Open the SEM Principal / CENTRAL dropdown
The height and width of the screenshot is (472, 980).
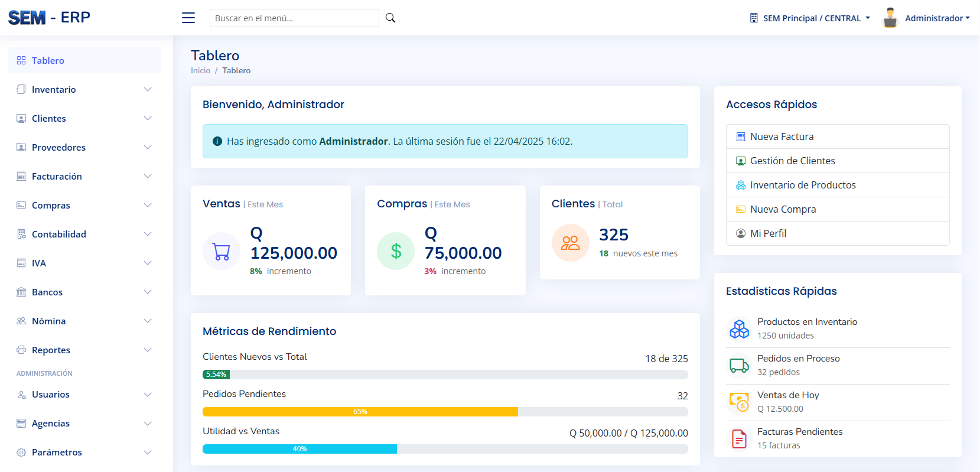811,18
